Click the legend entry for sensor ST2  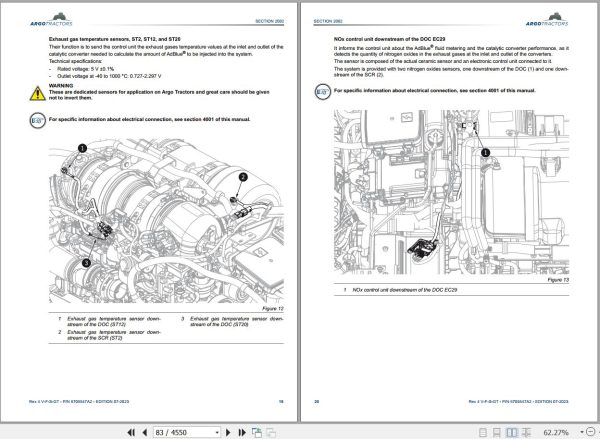pos(110,335)
